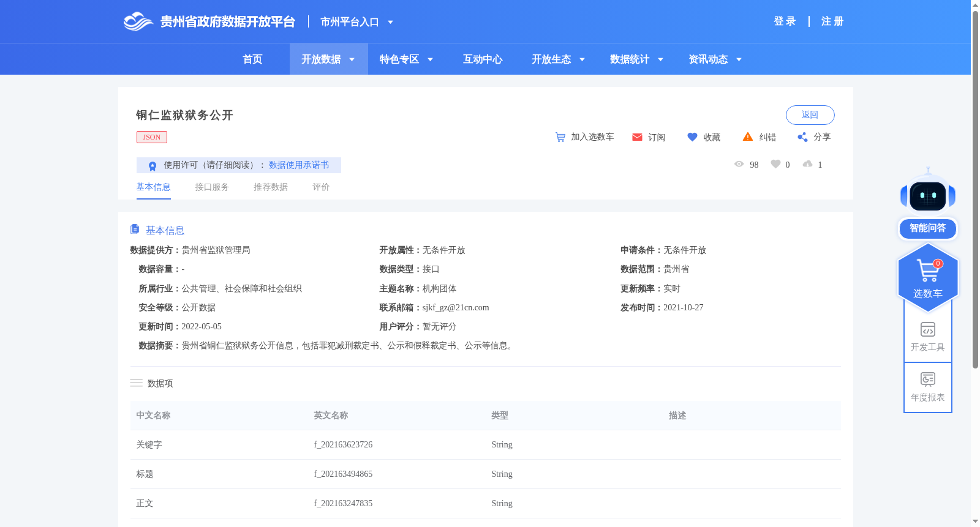980x527 pixels.
Task: Click the 描述 column header
Action: 677,416
